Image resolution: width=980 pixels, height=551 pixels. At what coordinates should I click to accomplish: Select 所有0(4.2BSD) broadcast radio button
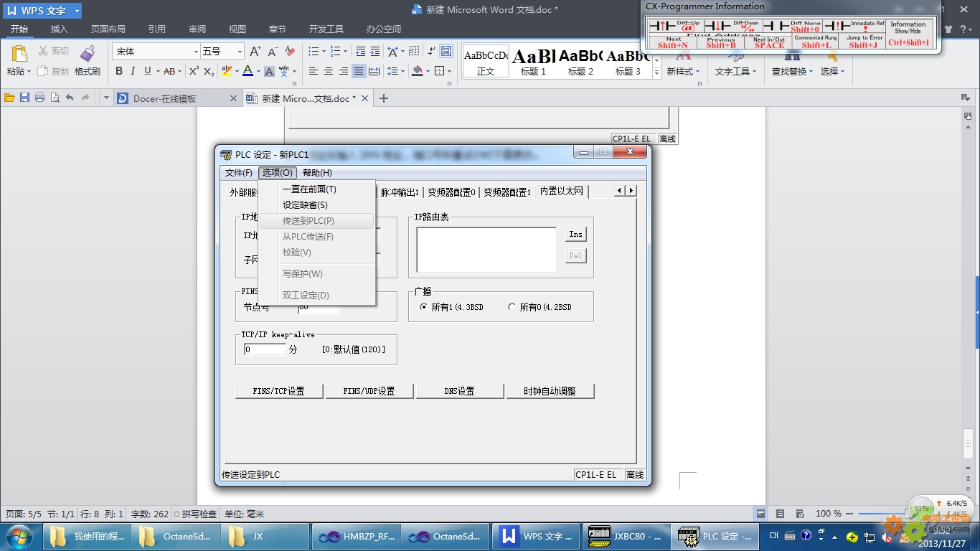pyautogui.click(x=512, y=307)
